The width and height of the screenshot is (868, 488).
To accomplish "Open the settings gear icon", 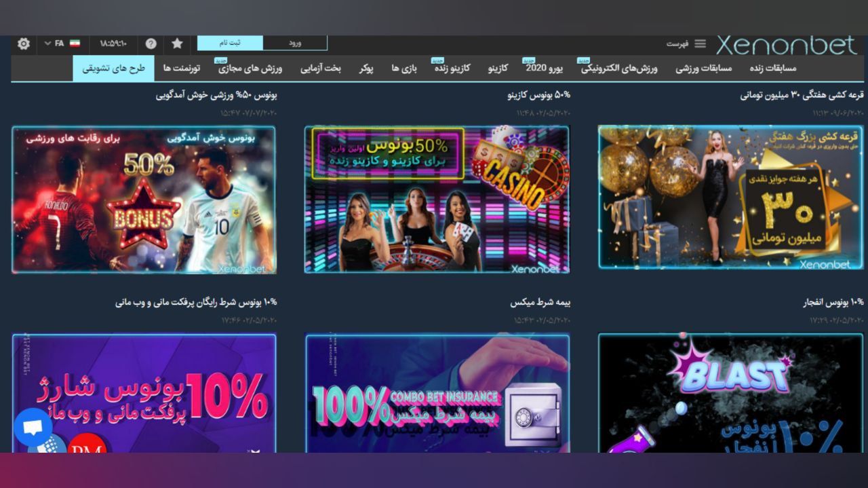I will point(24,43).
